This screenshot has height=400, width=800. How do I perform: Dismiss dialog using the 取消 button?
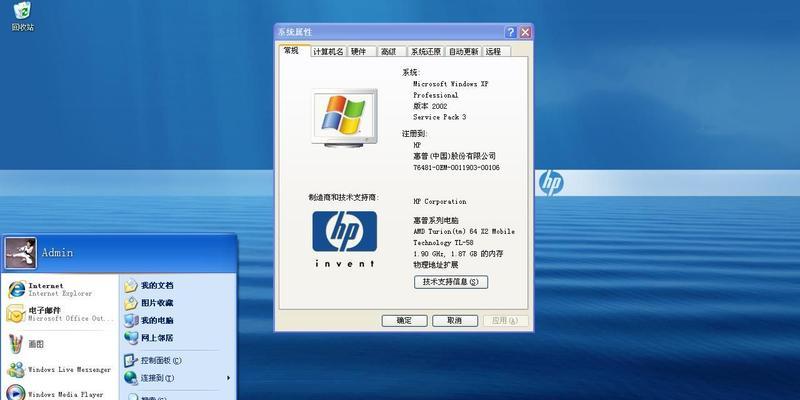(x=455, y=320)
